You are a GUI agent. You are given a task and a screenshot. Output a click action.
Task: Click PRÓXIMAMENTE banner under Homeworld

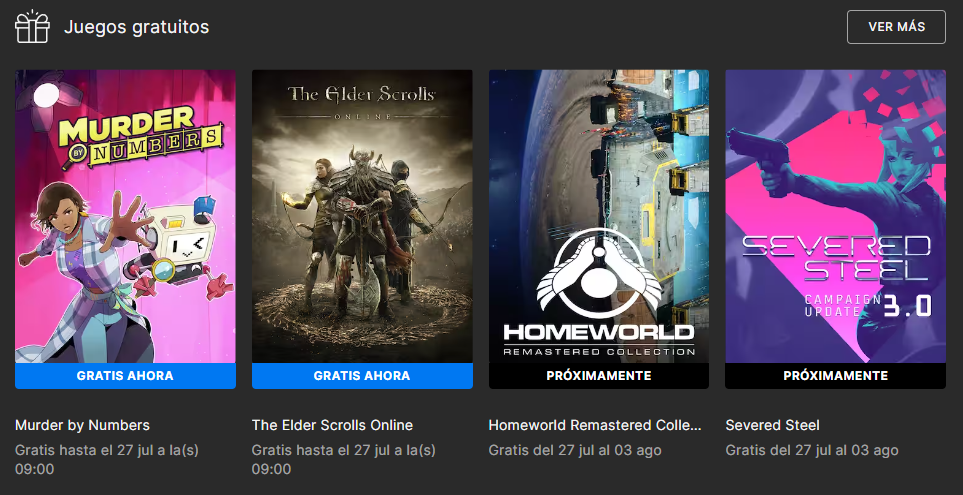click(599, 376)
